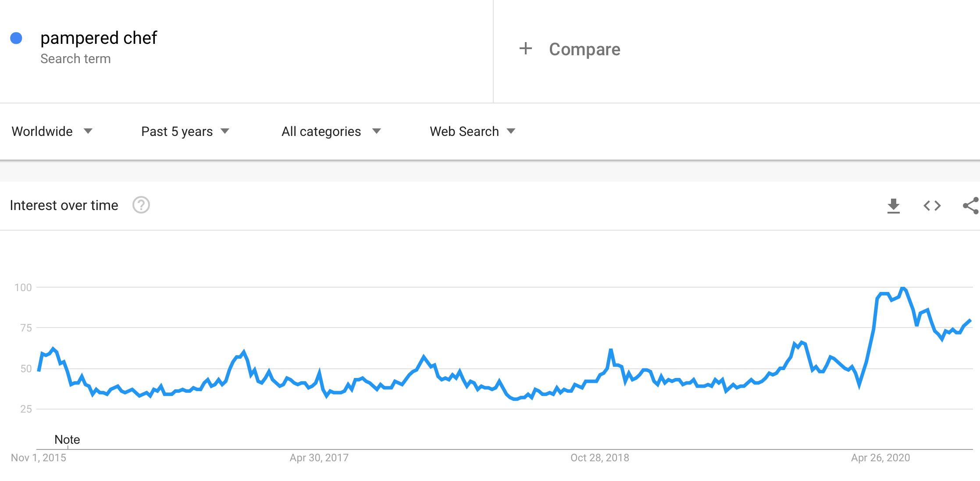Click the Search term label
Screen dimensions: 980x481
click(x=75, y=59)
